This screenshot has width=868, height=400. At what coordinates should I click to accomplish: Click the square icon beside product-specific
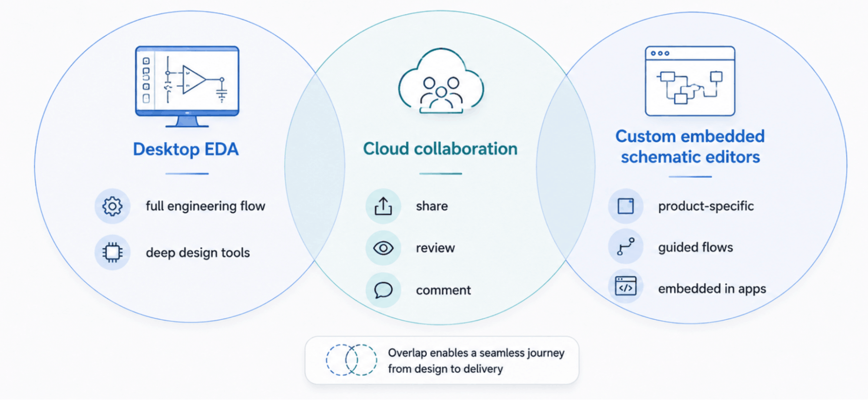point(626,206)
